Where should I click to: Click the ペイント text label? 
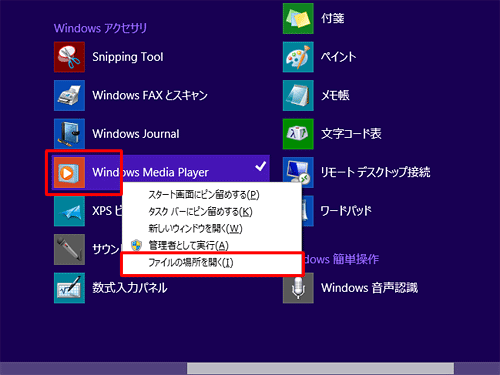[338, 57]
